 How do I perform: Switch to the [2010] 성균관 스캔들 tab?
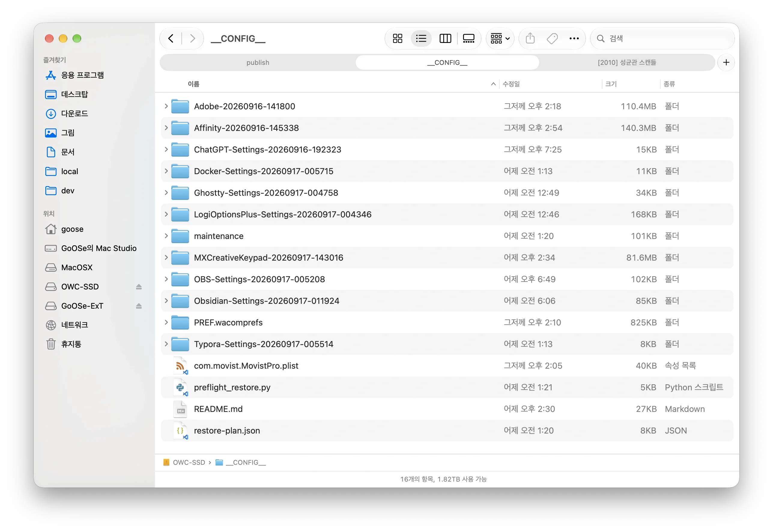coord(627,63)
